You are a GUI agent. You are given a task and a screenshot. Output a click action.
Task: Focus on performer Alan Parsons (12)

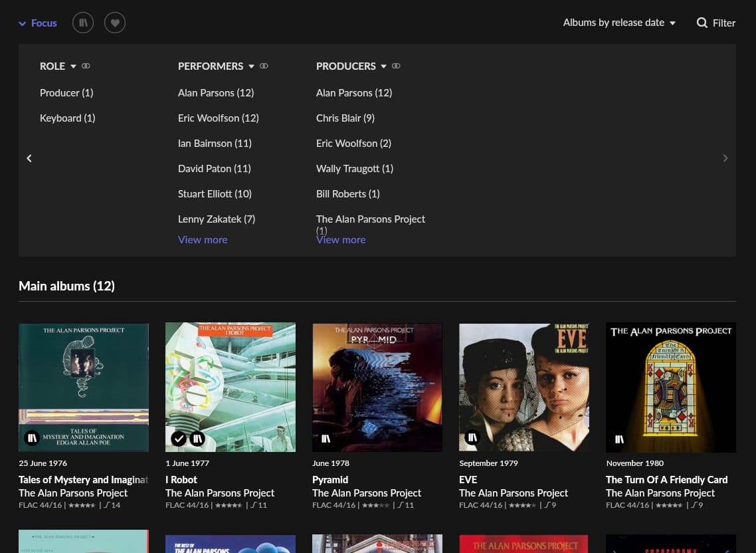click(216, 92)
